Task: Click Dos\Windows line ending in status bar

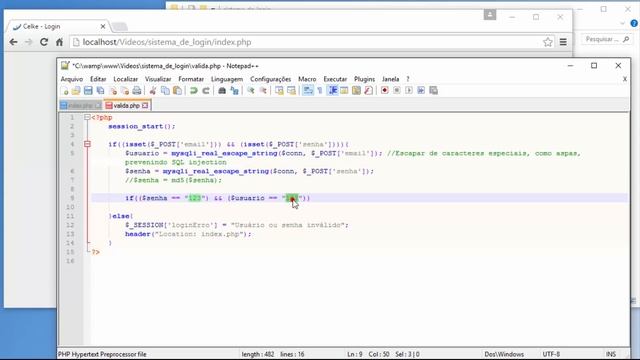Action: tap(504, 354)
